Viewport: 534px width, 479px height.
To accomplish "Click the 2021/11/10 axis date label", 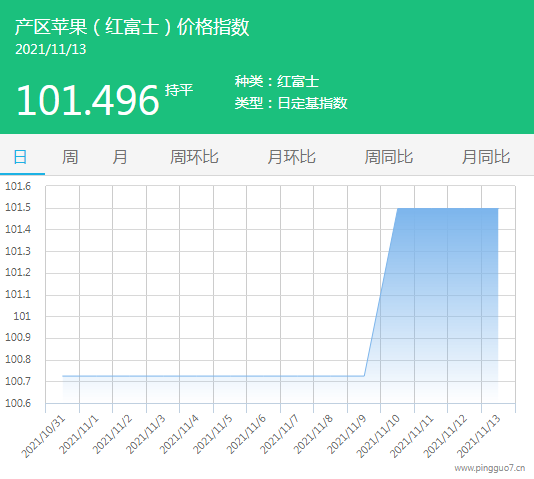I will [378, 437].
